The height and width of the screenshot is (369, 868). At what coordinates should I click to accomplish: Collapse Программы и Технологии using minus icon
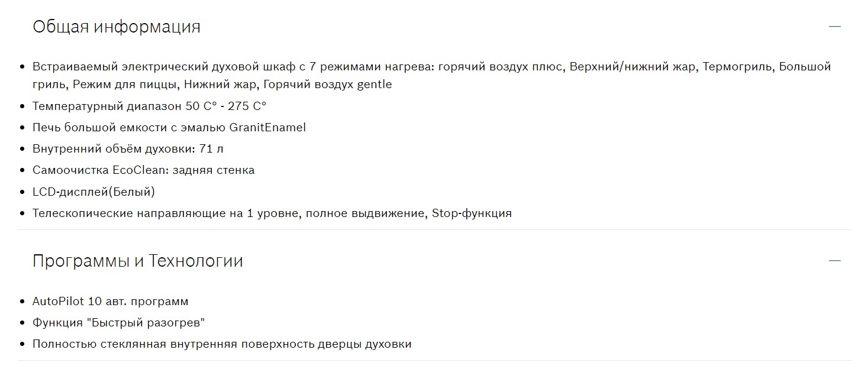pos(835,261)
